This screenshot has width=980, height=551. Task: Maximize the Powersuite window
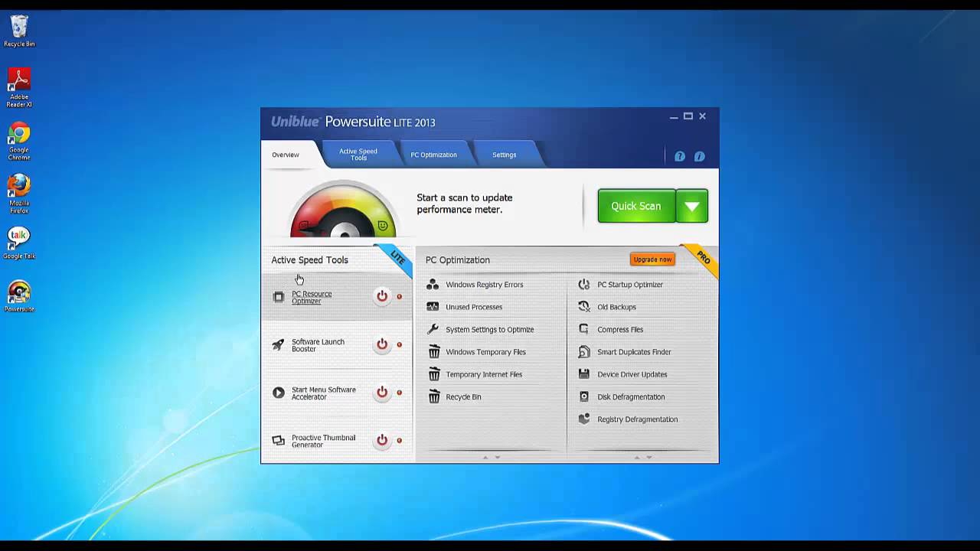coord(688,116)
